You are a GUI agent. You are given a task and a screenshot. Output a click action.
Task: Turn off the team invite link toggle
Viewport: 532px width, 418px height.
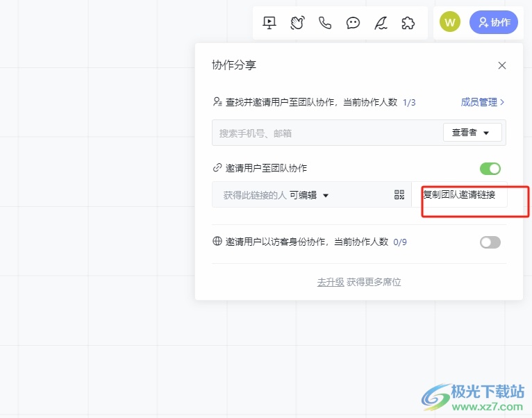pos(490,169)
